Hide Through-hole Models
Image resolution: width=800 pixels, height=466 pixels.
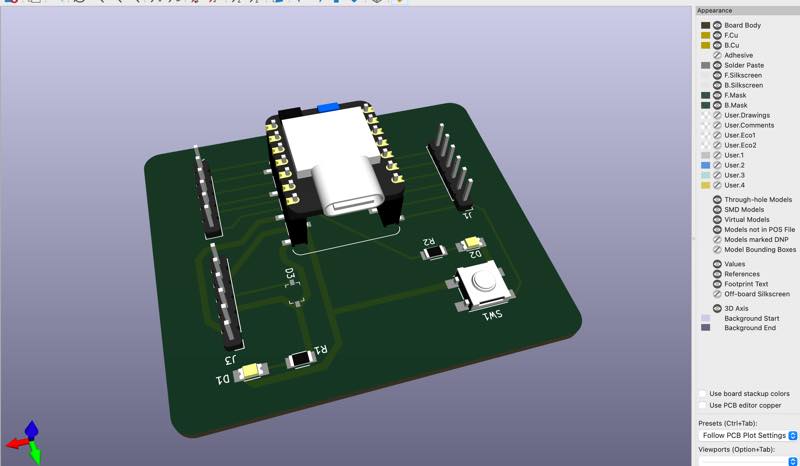click(x=717, y=200)
